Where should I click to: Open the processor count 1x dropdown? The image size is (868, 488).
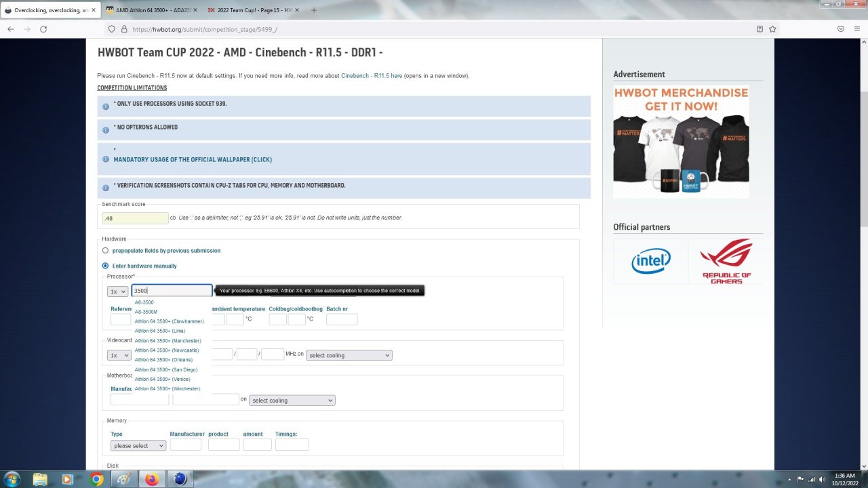point(117,291)
